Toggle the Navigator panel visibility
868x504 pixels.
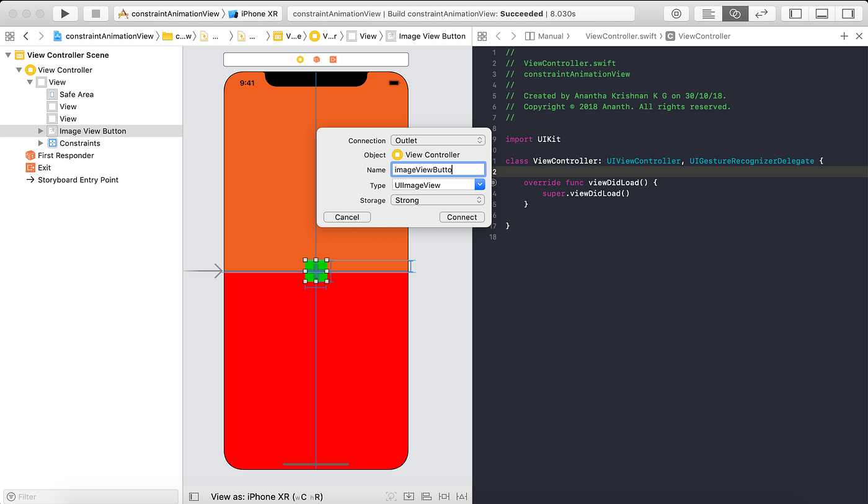pos(795,13)
